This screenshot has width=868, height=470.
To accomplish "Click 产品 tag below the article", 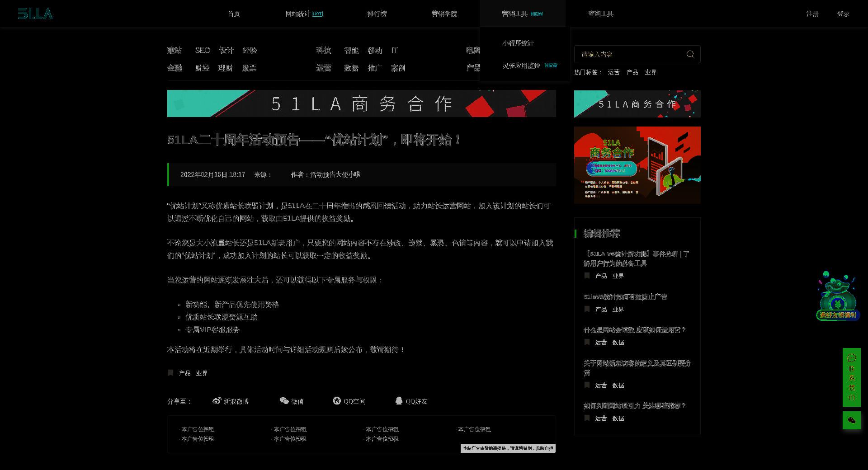I will click(184, 373).
